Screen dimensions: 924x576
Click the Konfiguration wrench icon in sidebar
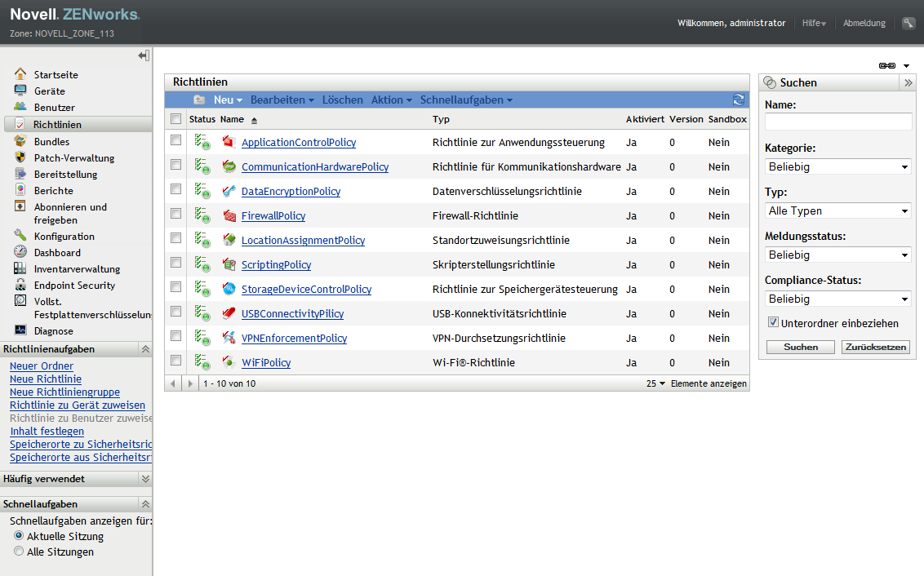[20, 236]
